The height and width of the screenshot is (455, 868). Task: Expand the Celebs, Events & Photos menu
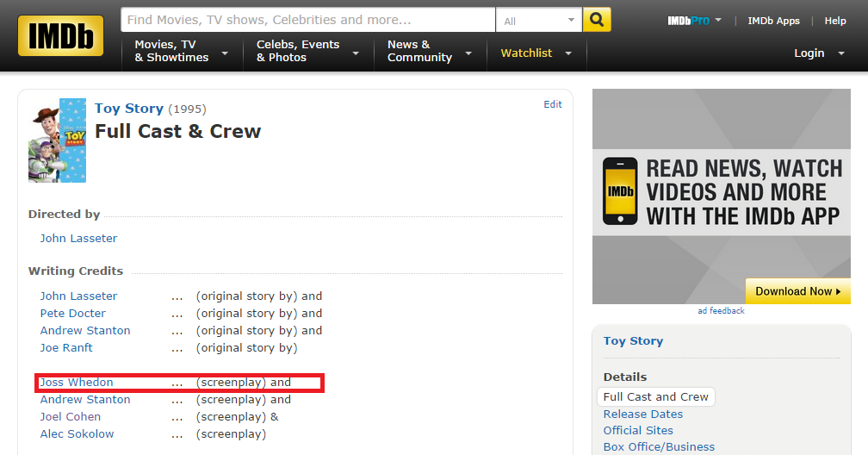[x=307, y=51]
